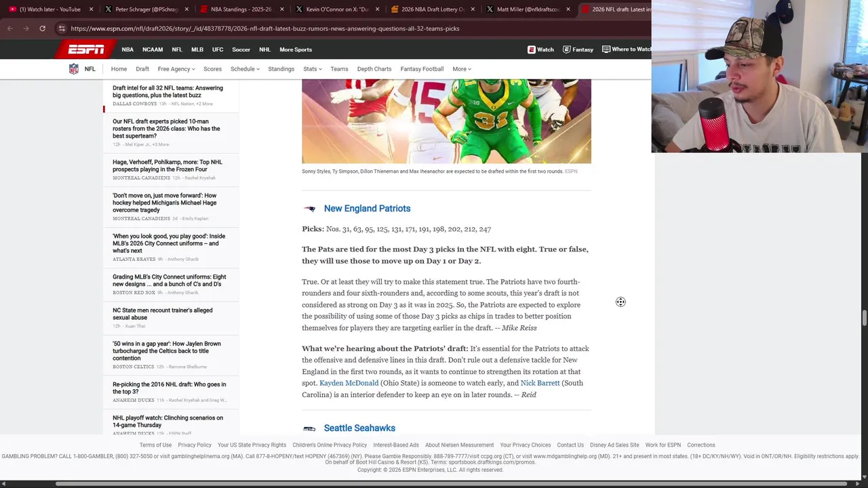This screenshot has height=488, width=868.
Task: Open 'Grading MLB's City Connect uniforms' story
Action: click(169, 281)
